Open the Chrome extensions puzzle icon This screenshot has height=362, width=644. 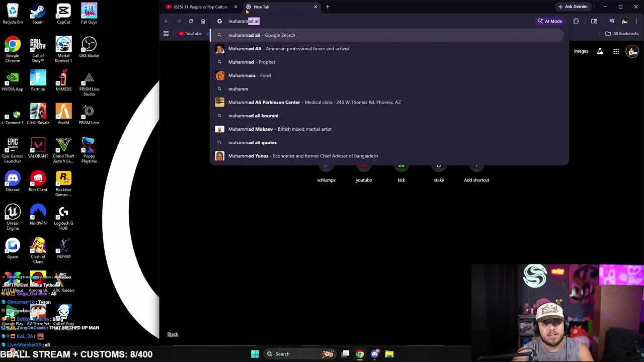(x=576, y=21)
